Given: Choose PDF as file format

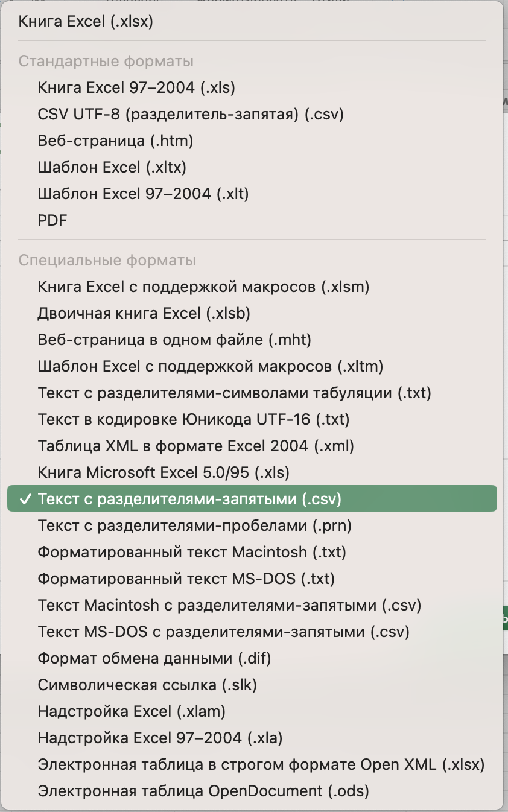Looking at the screenshot, I should coord(52,221).
